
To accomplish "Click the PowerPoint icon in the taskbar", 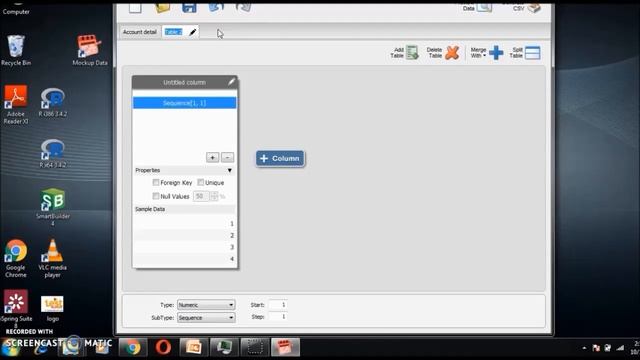I will click(x=194, y=347).
